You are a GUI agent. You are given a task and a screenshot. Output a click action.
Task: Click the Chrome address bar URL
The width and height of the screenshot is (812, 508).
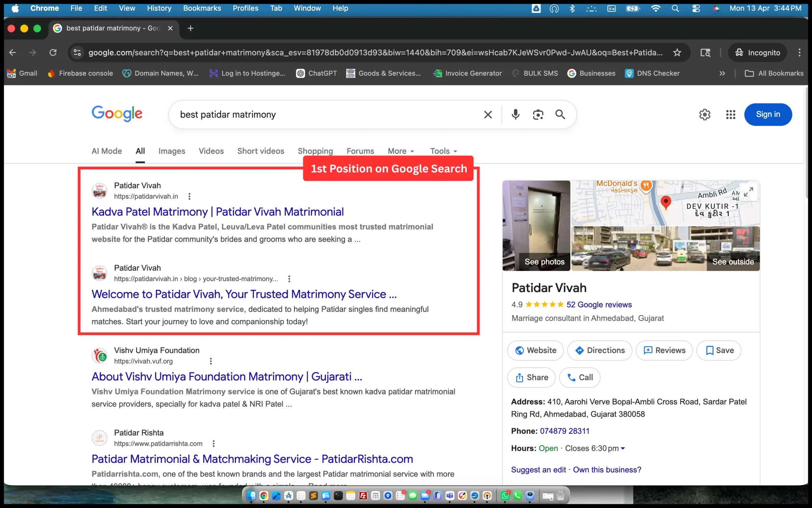pos(376,53)
